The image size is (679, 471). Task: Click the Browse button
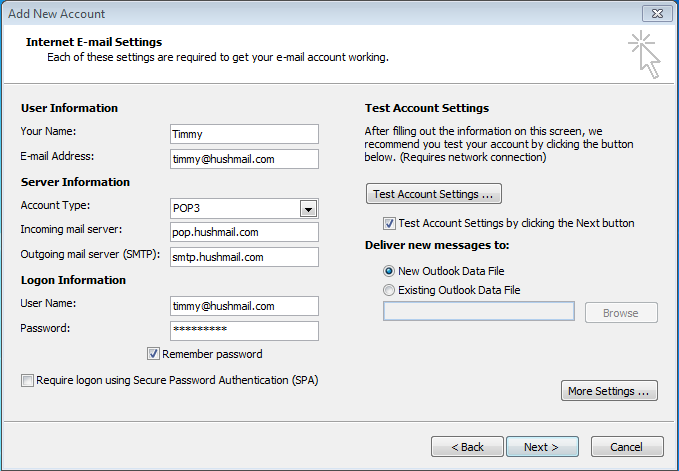click(x=619, y=313)
